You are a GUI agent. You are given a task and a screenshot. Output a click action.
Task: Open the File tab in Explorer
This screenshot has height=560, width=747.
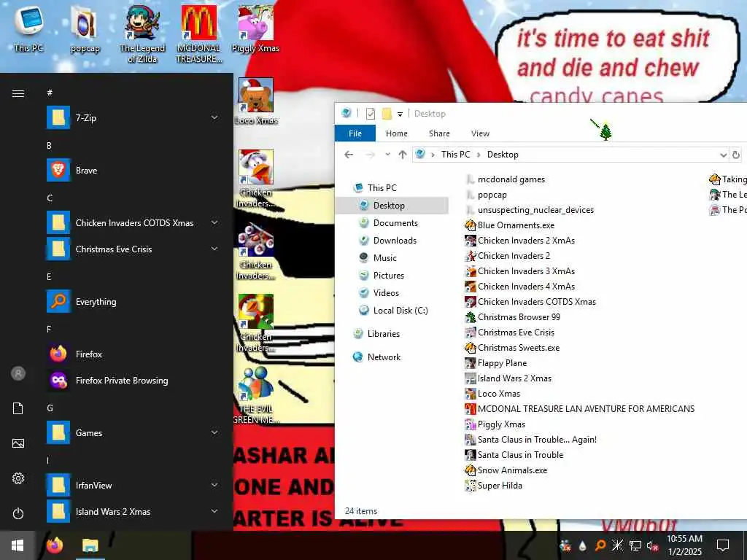coord(355,133)
